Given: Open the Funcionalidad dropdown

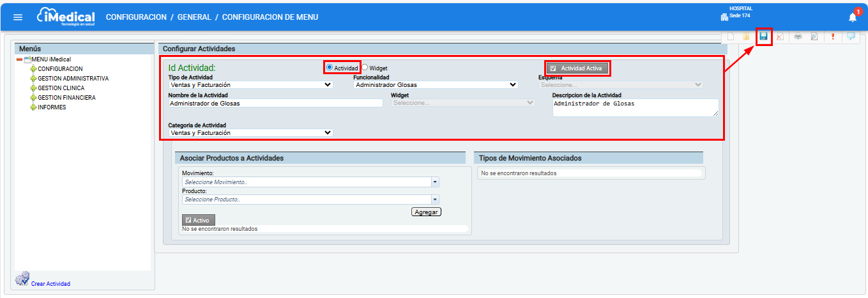Looking at the screenshot, I should 435,84.
